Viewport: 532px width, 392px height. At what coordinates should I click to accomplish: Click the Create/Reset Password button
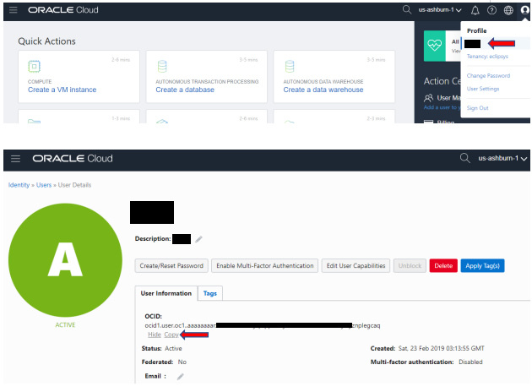(171, 265)
